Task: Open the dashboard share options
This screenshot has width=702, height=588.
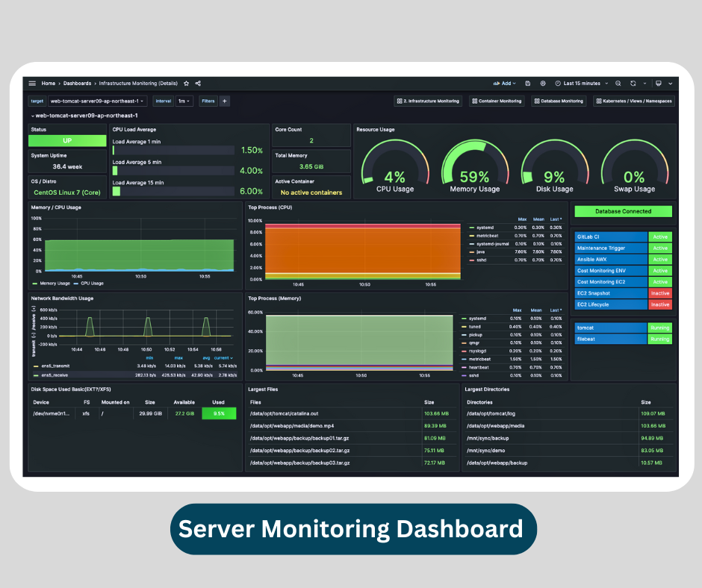Action: click(196, 84)
